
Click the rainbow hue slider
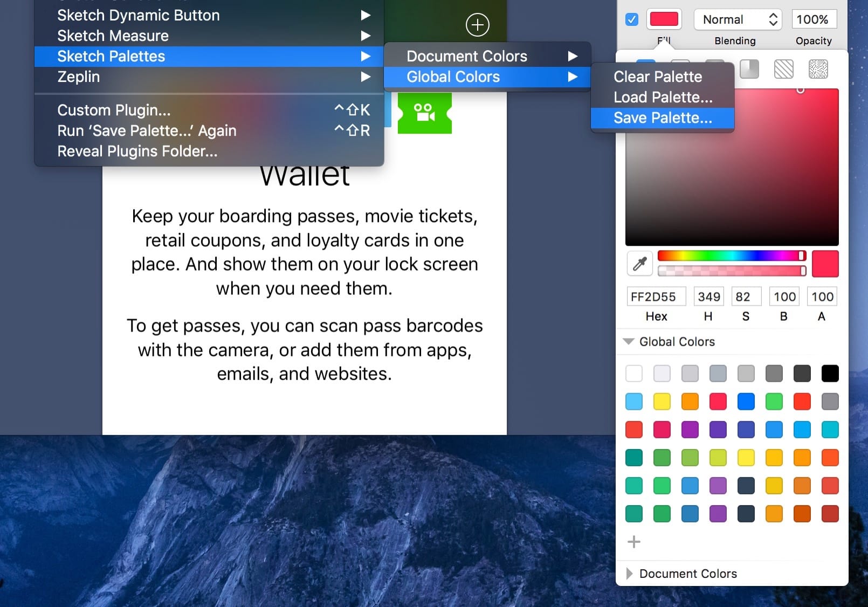click(x=732, y=256)
